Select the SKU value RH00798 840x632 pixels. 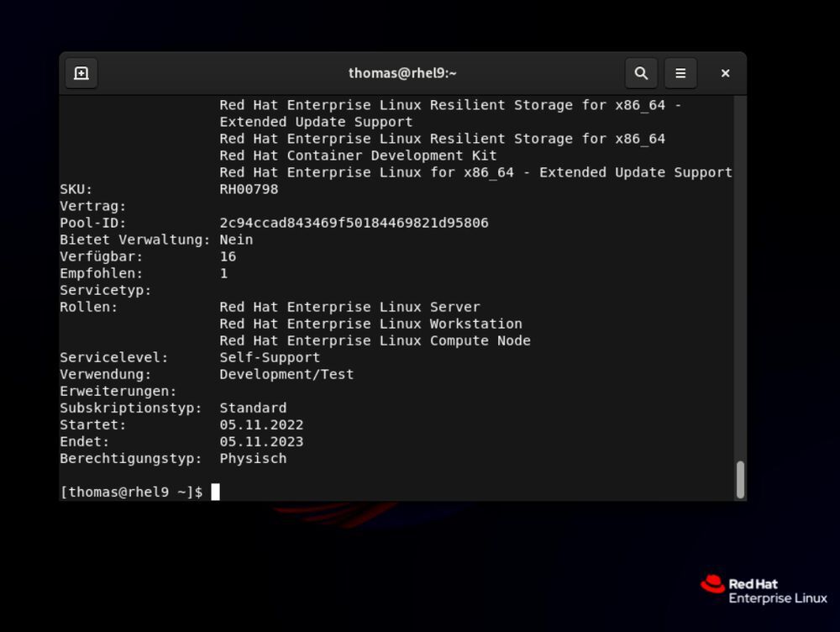tap(249, 189)
